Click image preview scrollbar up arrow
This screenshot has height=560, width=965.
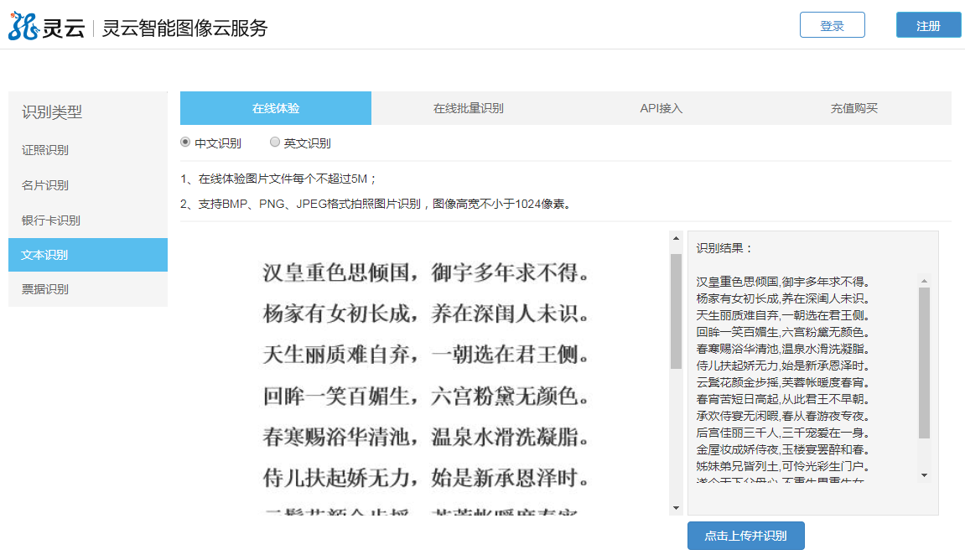click(676, 239)
